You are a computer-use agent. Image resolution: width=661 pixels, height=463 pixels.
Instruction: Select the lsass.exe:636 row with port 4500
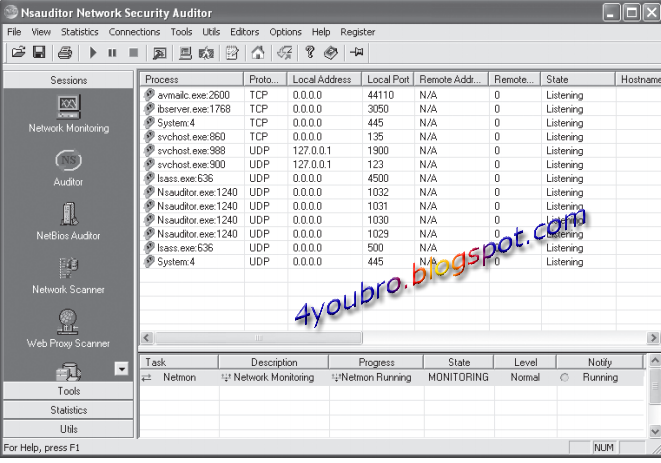coord(400,178)
